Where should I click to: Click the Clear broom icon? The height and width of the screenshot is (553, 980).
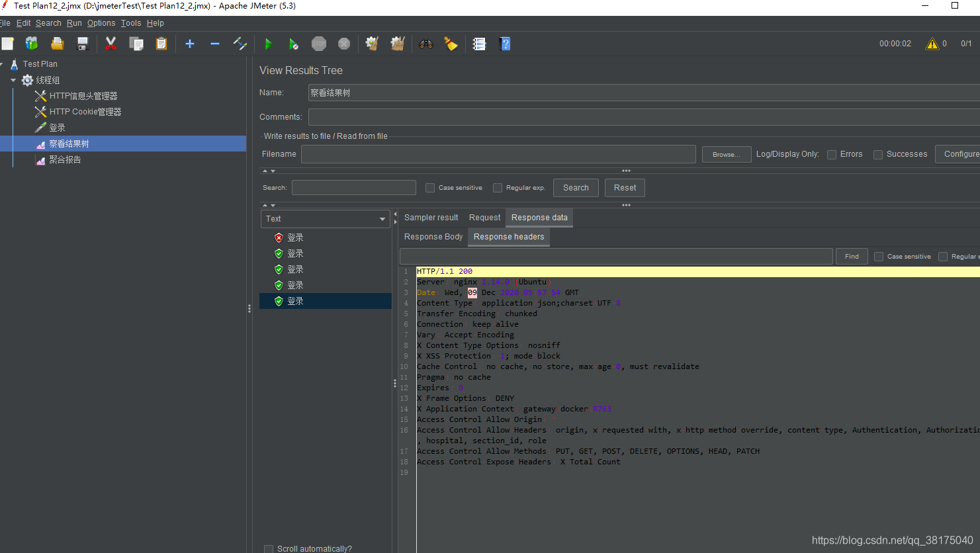[x=372, y=44]
